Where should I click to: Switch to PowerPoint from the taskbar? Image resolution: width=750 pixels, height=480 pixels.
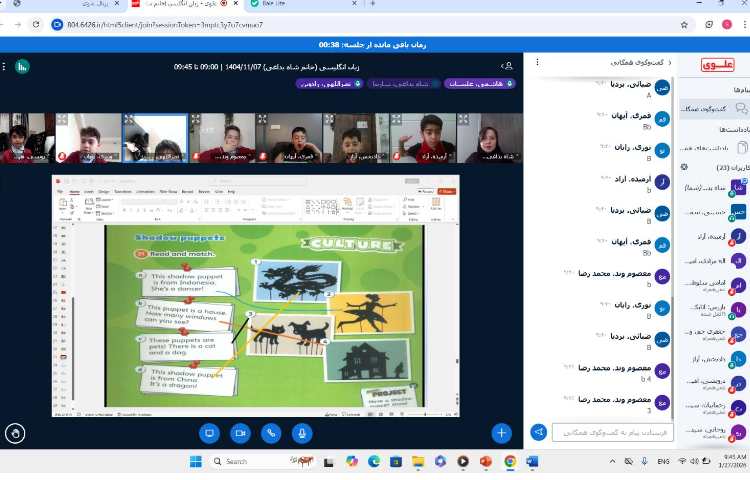pos(485,461)
